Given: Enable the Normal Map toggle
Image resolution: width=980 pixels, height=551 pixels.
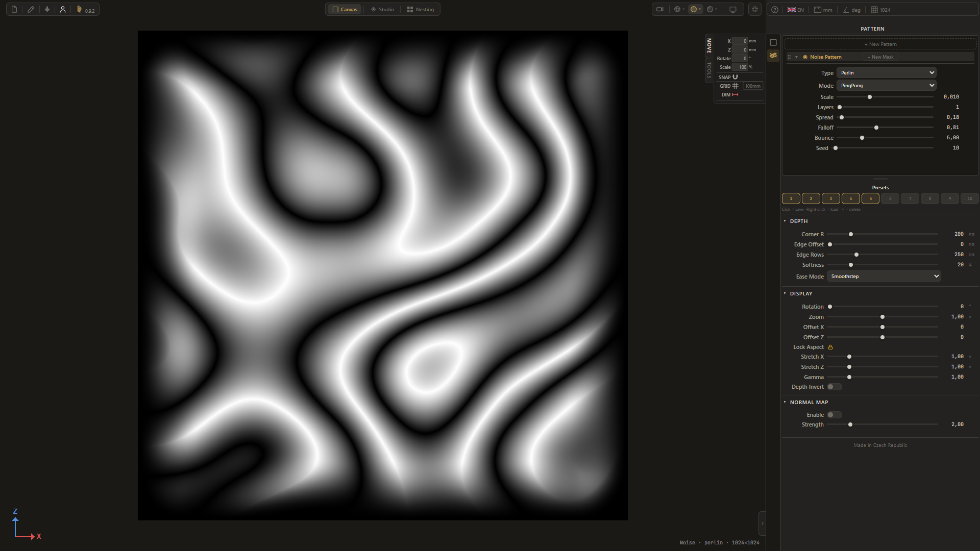Looking at the screenshot, I should pos(835,415).
